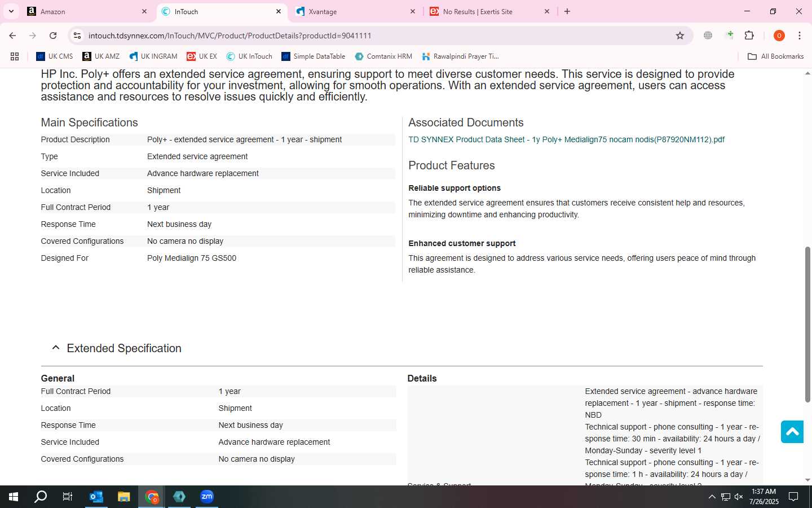Screen dimensions: 812x508
Task: Open File Explorer from the taskbar
Action: point(124,497)
